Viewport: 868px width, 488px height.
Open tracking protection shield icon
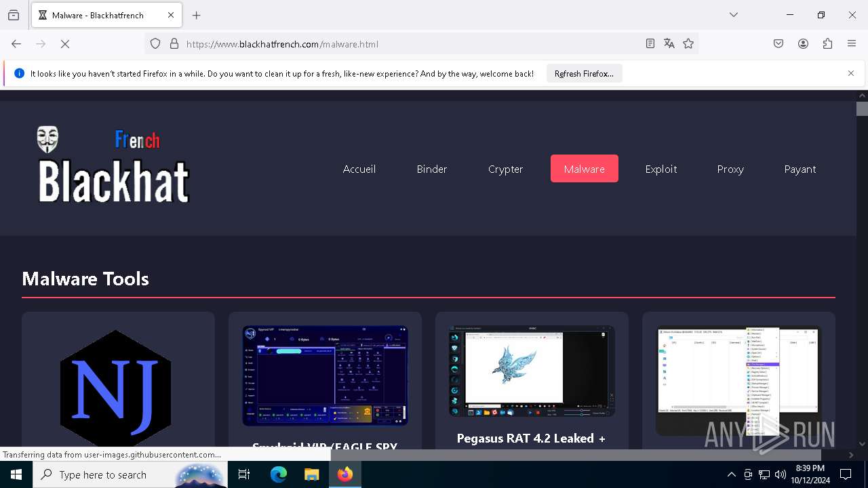pyautogui.click(x=155, y=44)
